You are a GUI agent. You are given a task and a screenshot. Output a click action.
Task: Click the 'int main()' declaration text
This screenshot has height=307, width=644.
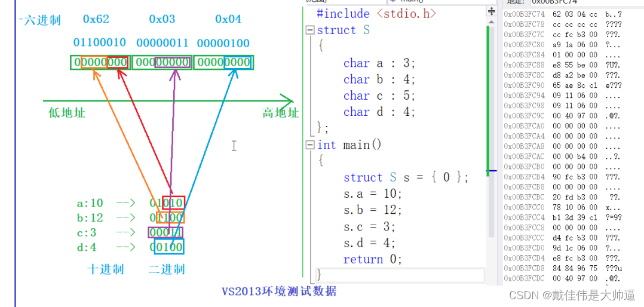tap(349, 145)
